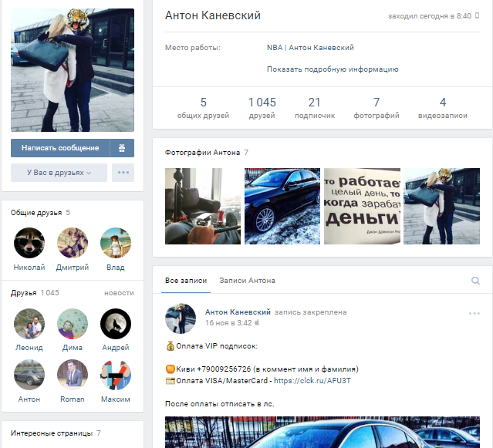Click the gift icon next to message button
Screen dimensions: 493x448
click(122, 147)
